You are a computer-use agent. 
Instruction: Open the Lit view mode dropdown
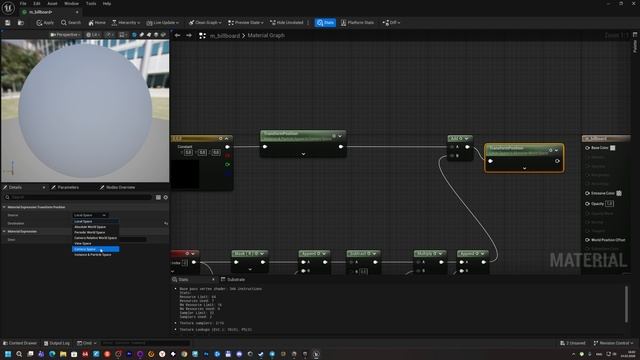[93, 35]
